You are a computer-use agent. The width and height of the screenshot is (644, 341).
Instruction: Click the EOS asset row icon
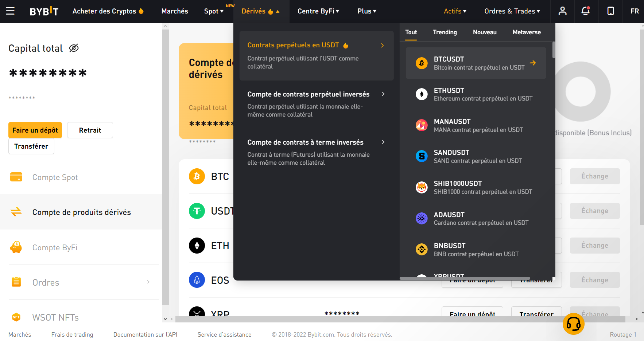click(197, 280)
